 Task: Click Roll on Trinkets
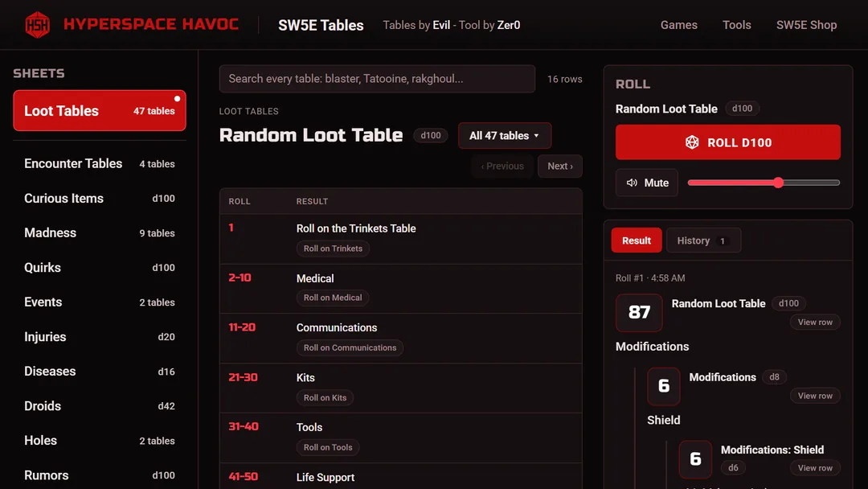click(333, 249)
